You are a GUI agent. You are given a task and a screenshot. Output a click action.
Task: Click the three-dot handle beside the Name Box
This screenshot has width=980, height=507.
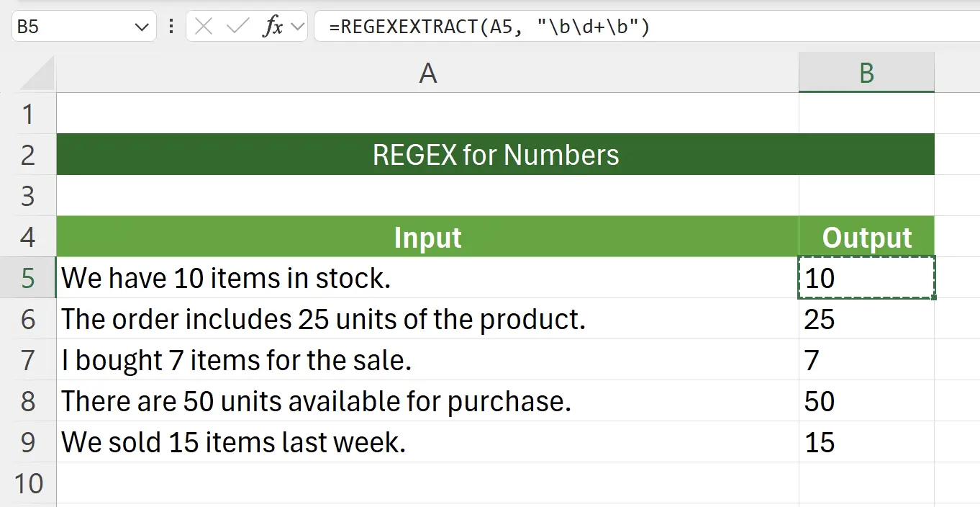point(171,26)
